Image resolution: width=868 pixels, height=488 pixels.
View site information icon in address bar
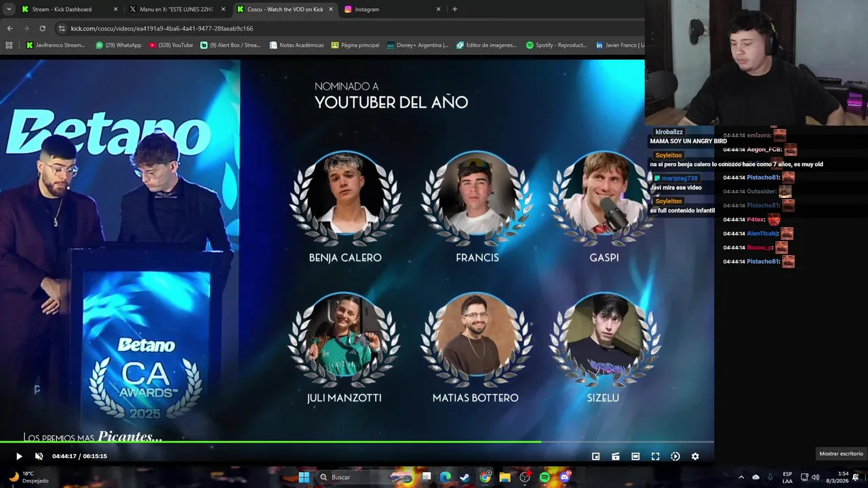coord(62,28)
